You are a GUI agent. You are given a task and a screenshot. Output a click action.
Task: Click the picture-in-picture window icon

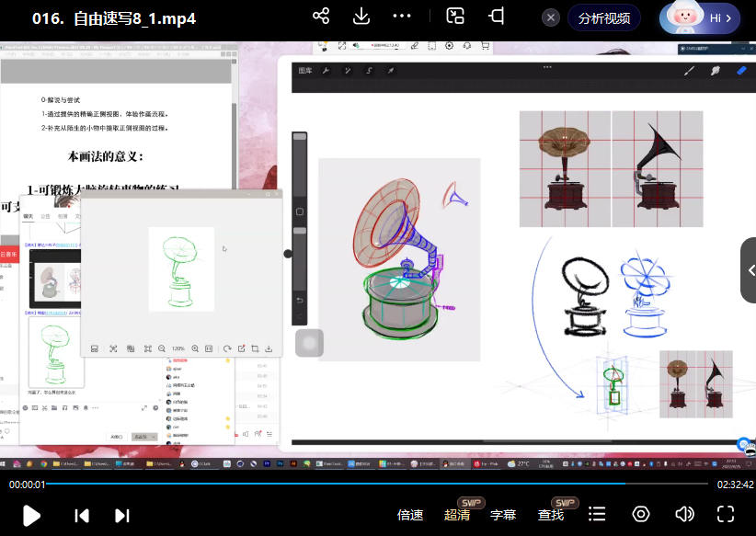455,17
